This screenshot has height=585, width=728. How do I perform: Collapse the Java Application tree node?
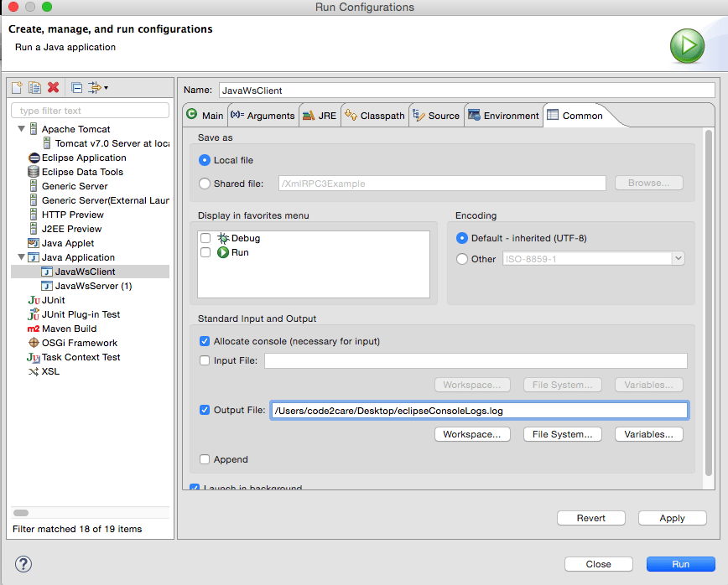pos(20,257)
